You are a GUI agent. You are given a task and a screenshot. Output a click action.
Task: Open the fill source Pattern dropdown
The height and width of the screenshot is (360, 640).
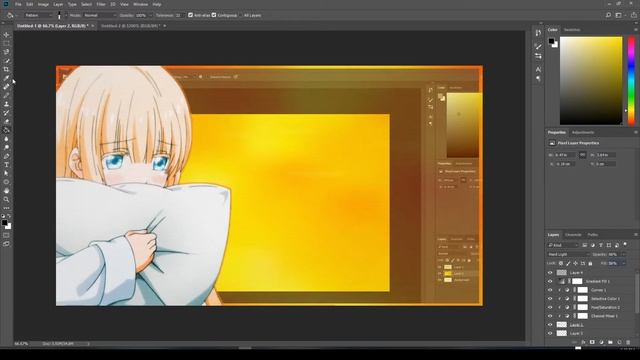coord(38,15)
